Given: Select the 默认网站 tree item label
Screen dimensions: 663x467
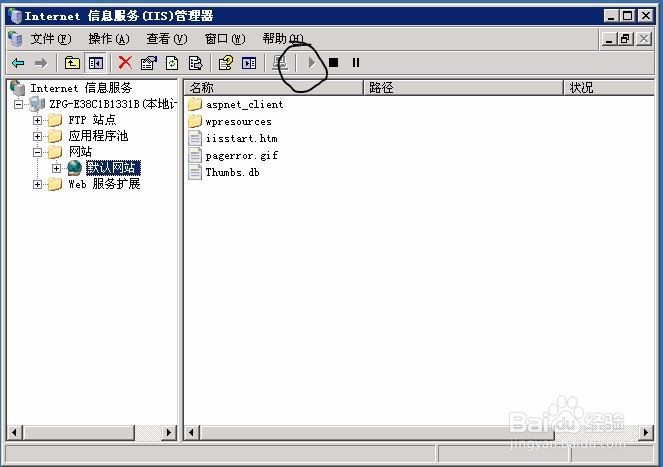Looking at the screenshot, I should [113, 168].
